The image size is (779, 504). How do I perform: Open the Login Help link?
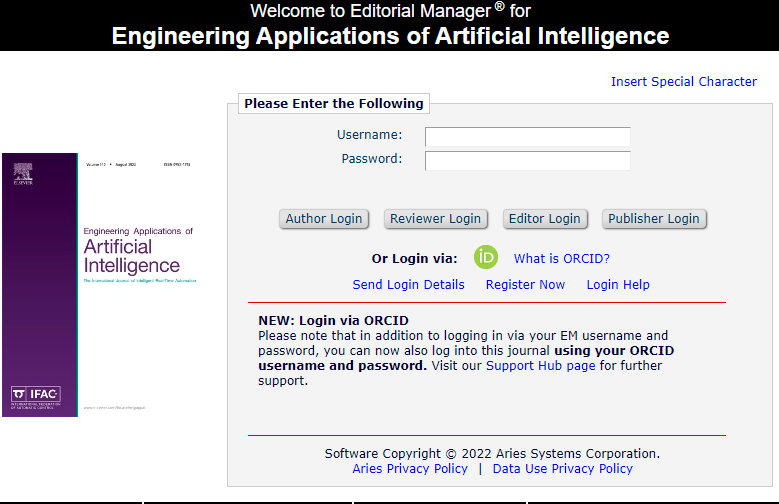(618, 285)
